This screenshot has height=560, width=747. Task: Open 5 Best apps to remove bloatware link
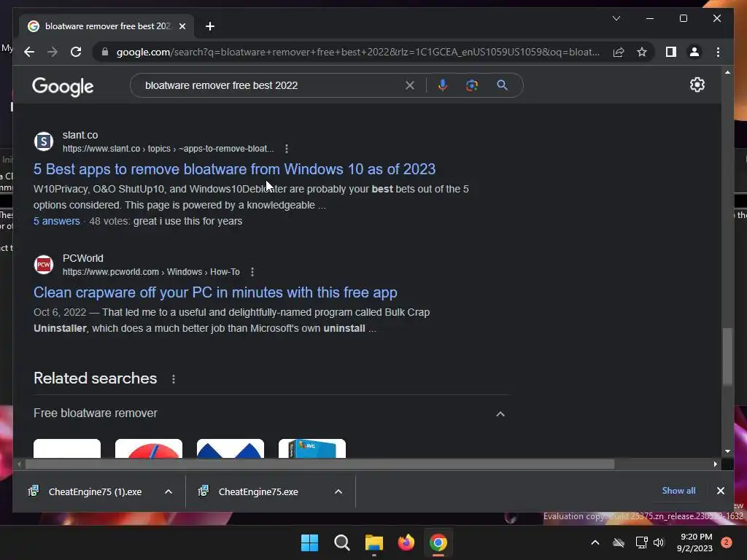234,169
